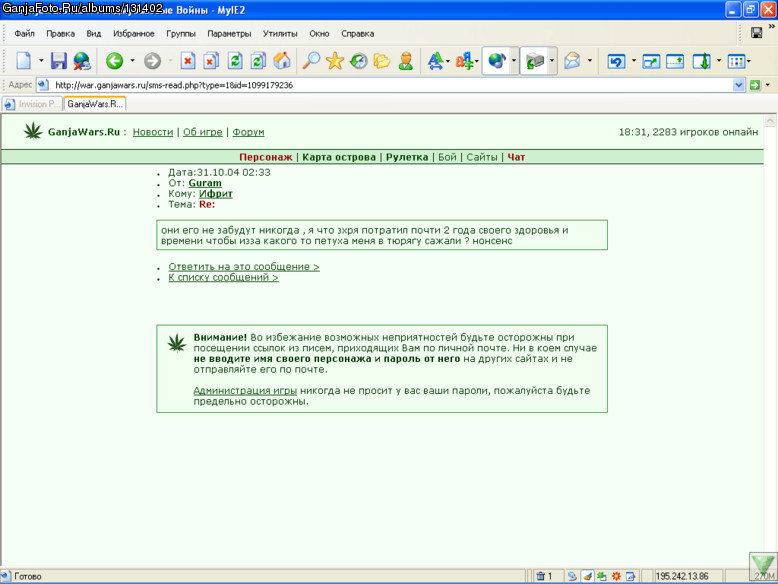Open the Карта острова navigation link
Viewport: 778px width, 584px height.
tap(339, 157)
